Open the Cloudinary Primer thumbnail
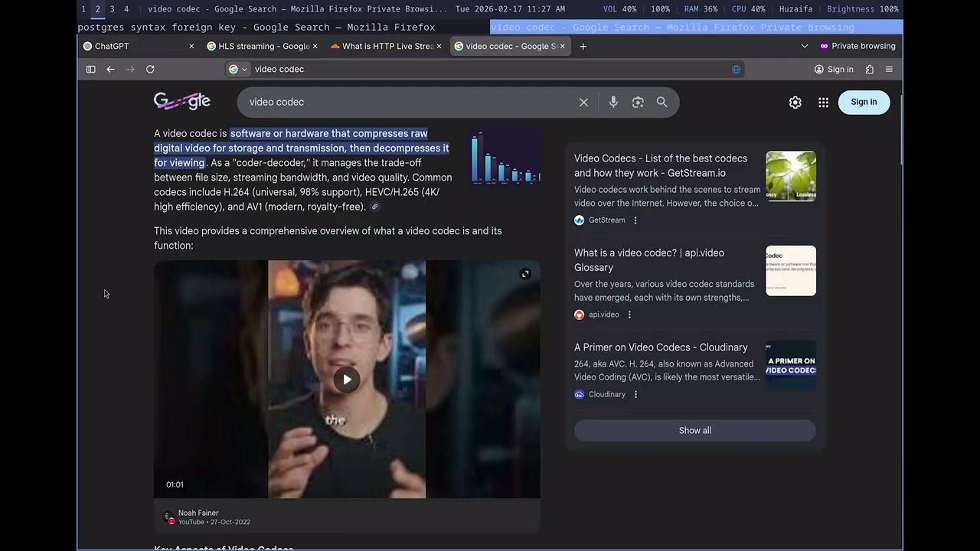 point(791,365)
